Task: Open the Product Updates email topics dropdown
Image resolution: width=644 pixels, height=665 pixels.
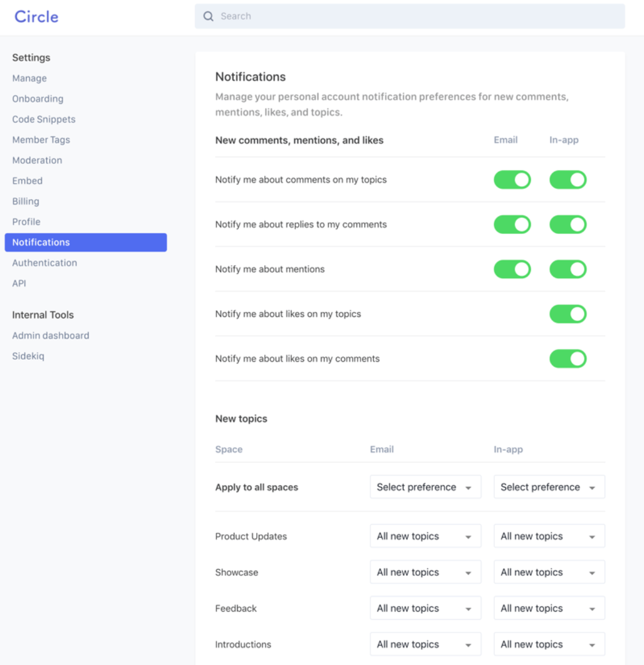Action: (x=425, y=536)
